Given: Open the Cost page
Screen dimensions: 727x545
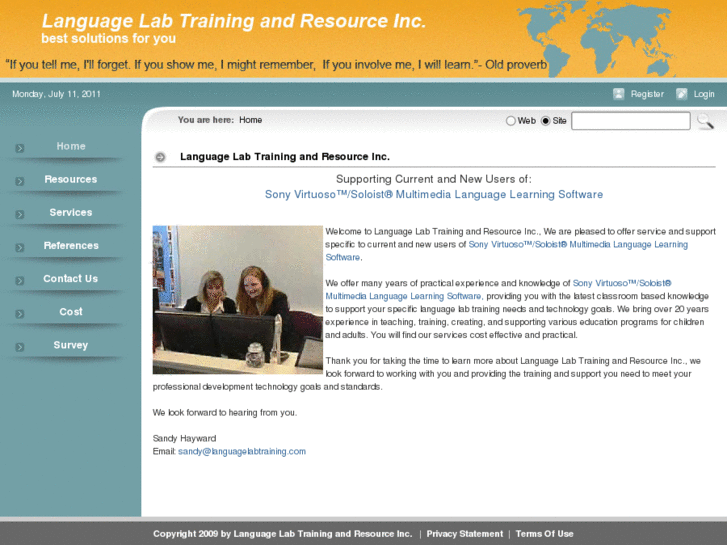Looking at the screenshot, I should coord(71,312).
